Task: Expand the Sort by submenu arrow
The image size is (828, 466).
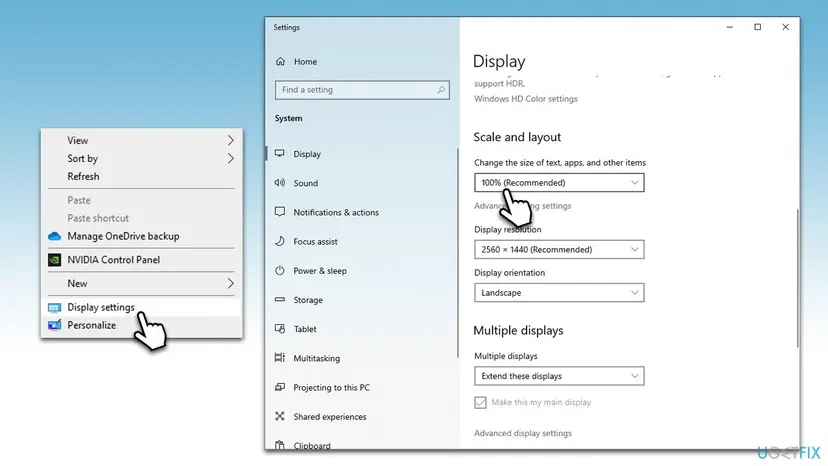Action: (230, 158)
